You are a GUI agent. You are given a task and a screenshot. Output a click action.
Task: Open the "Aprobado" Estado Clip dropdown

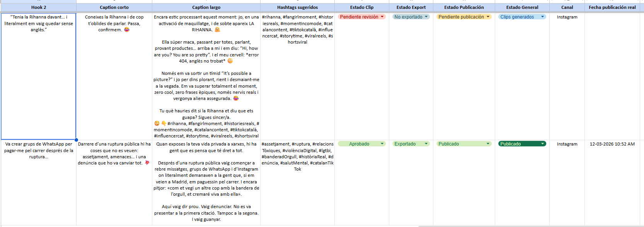click(362, 144)
